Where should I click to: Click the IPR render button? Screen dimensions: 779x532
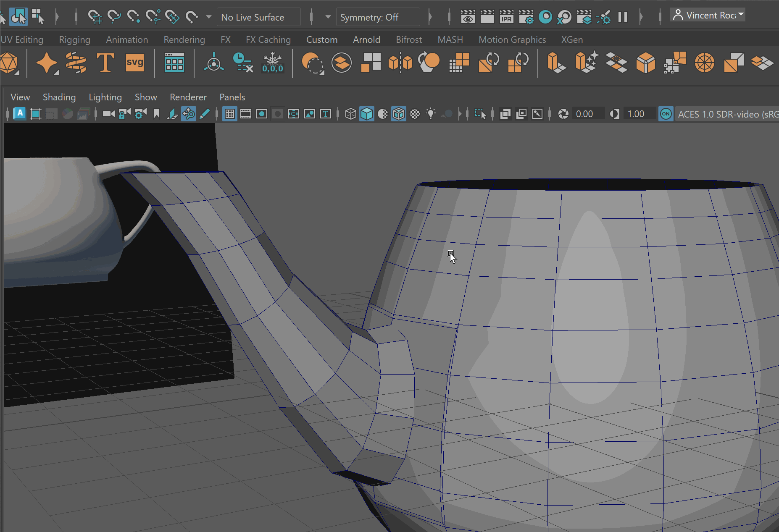click(506, 17)
